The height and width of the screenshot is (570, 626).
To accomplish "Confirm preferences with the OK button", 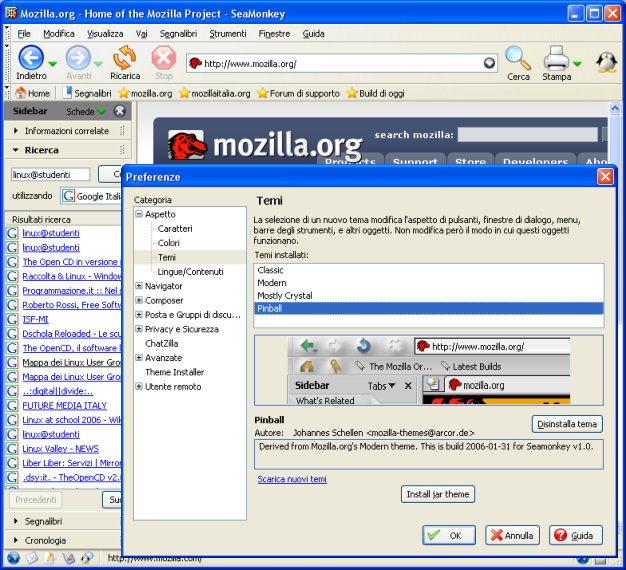I will (449, 535).
